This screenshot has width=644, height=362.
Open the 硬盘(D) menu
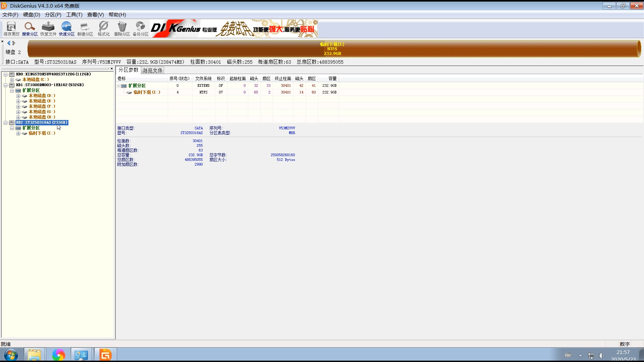(x=32, y=14)
